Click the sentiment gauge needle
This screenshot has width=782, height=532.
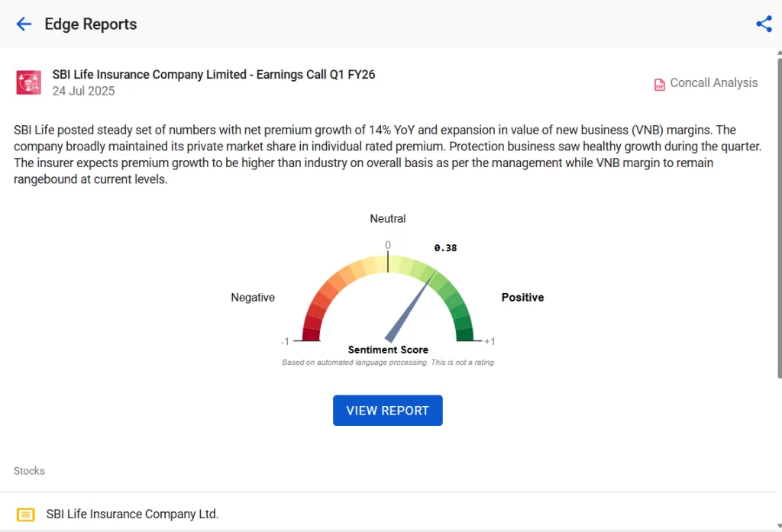(411, 307)
